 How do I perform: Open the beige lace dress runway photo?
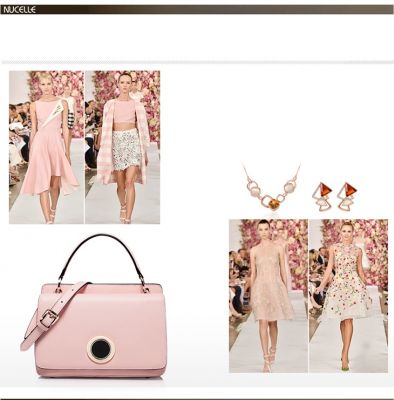pyautogui.click(x=268, y=296)
